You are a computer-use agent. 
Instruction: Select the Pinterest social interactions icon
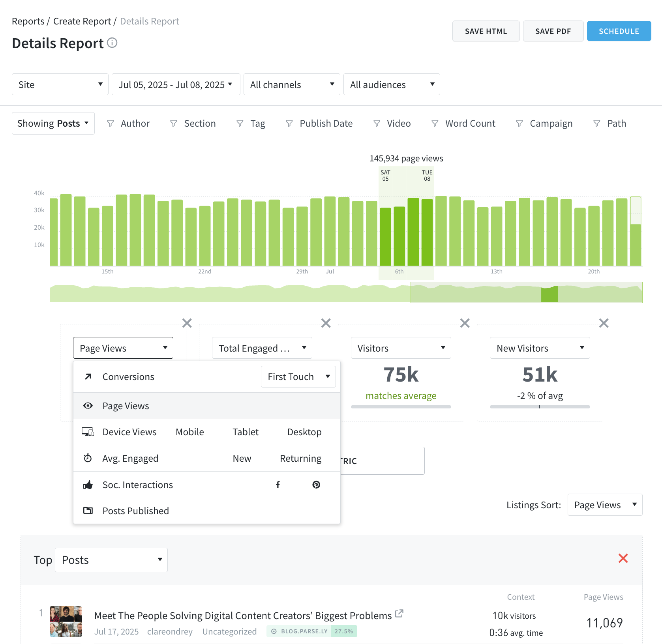(316, 485)
